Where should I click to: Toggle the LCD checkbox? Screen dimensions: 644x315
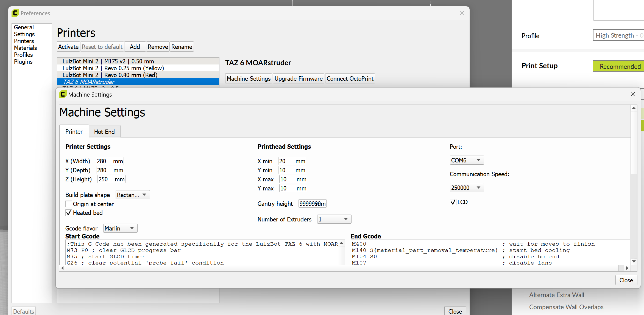[453, 202]
